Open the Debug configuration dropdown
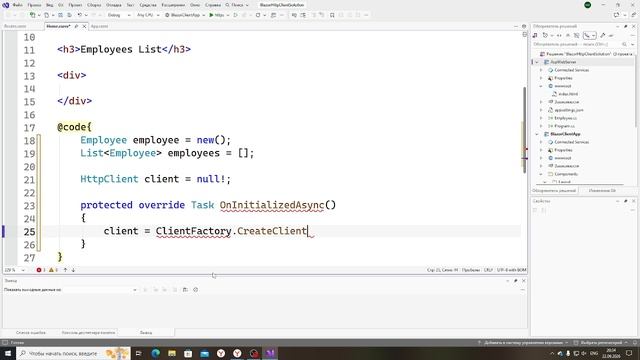This screenshot has height=360, width=640. 119,15
